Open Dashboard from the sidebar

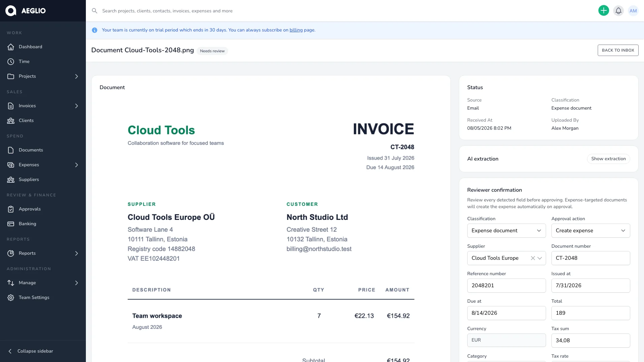click(43, 47)
